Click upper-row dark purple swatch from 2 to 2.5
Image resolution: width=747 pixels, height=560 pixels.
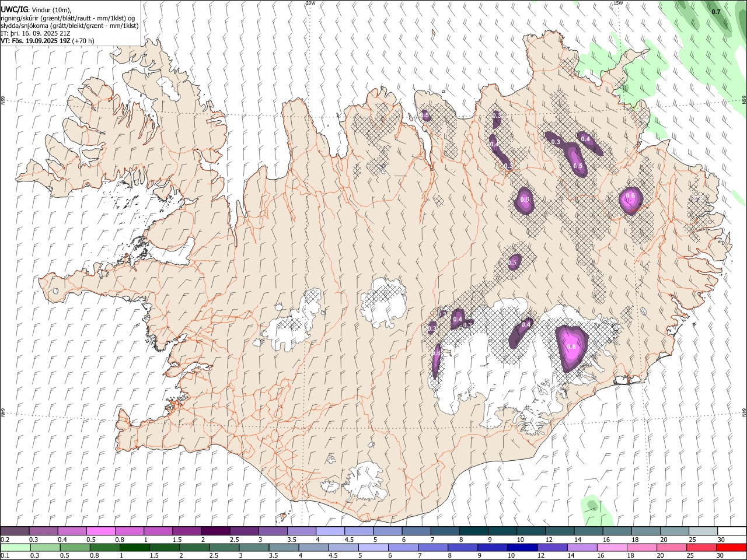[215, 531]
